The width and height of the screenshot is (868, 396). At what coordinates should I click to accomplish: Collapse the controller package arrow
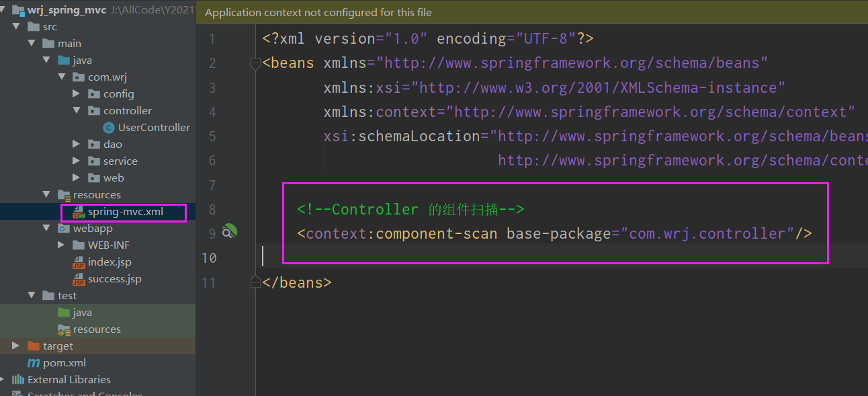(x=77, y=111)
